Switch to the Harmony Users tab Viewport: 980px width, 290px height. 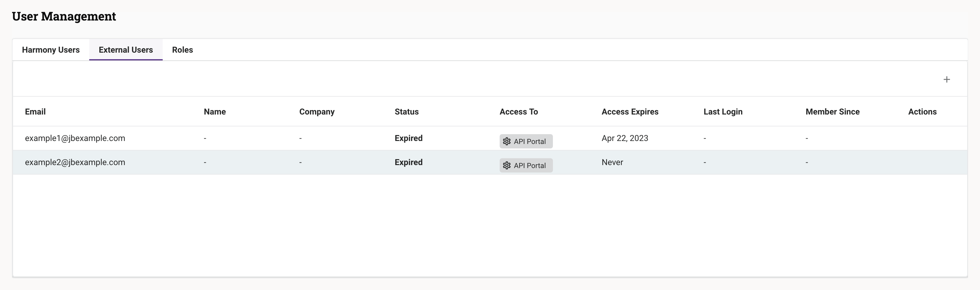pos(51,50)
